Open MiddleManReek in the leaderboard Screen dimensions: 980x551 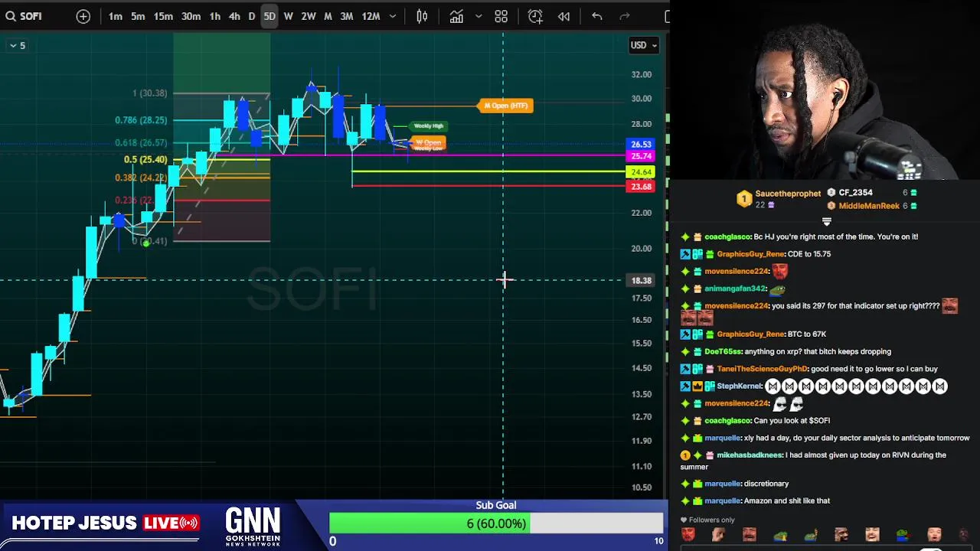click(x=869, y=206)
